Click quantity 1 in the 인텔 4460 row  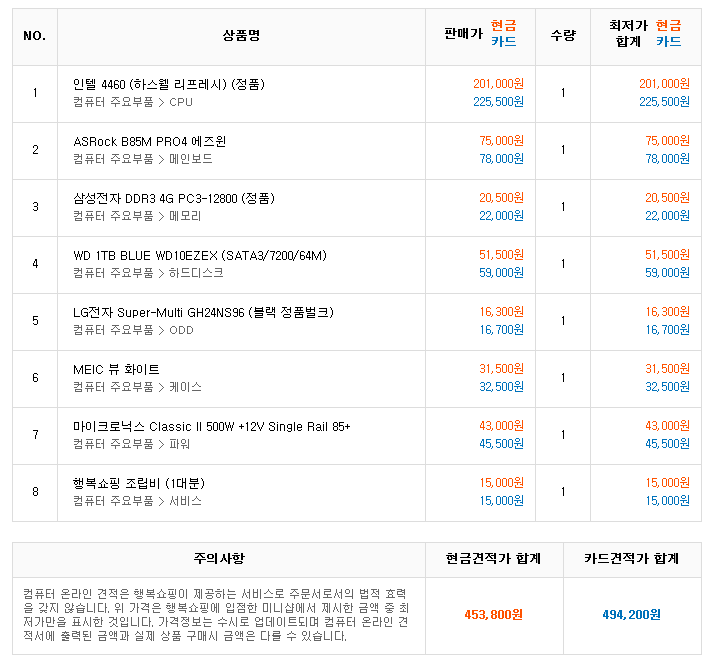[x=563, y=93]
